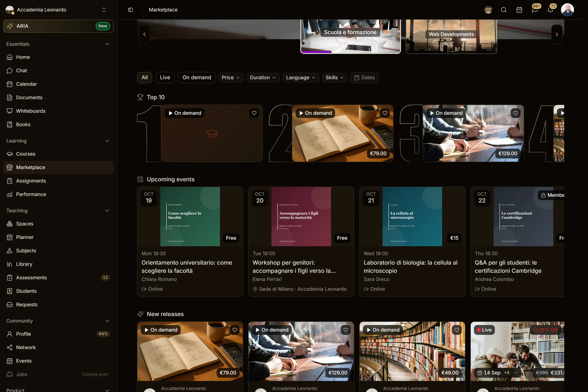Open Library in the sidebar

tap(58, 264)
